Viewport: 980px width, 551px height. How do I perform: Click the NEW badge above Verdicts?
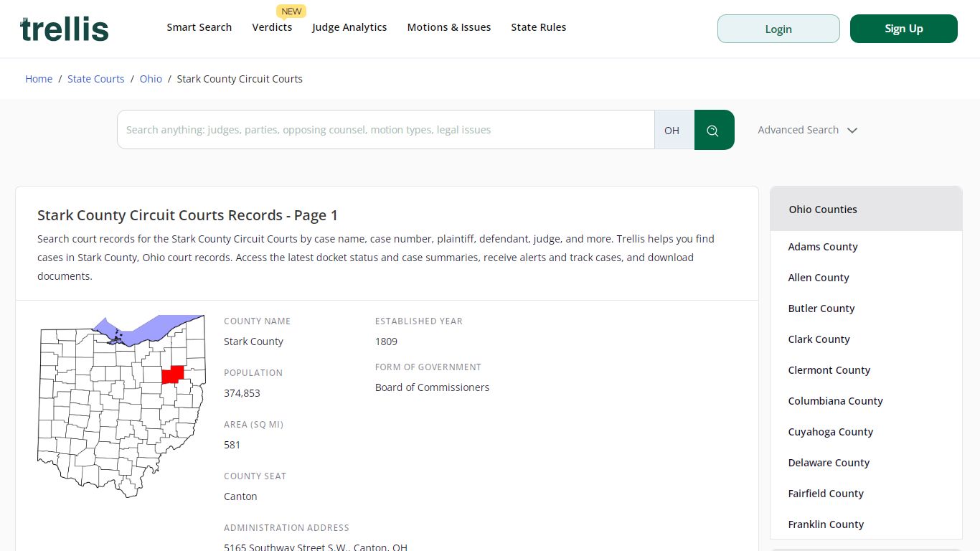(291, 11)
